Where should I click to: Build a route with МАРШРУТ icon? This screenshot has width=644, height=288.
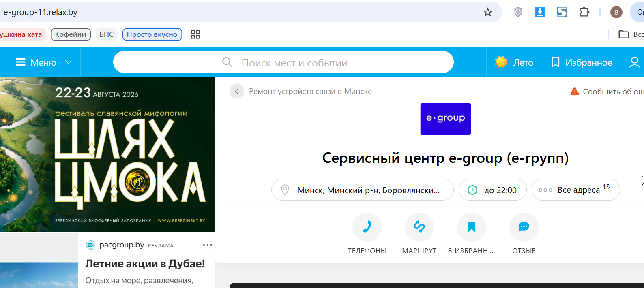pos(419,227)
